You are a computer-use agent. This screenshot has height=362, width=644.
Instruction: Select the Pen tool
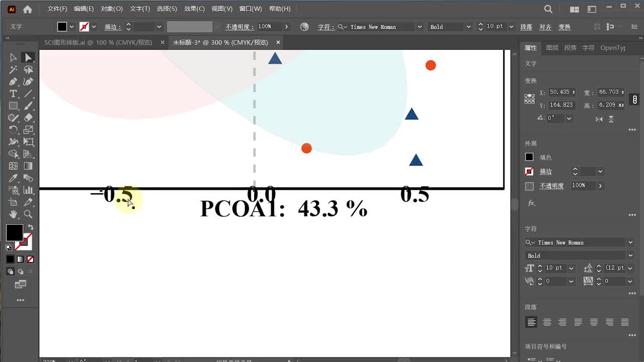(x=13, y=82)
